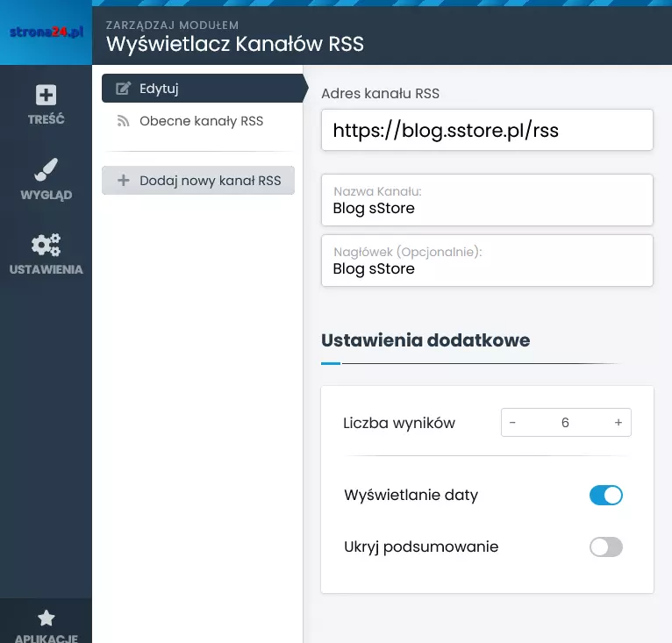This screenshot has height=643, width=672.
Task: Click the Liczba wyników value 6
Action: click(x=565, y=423)
